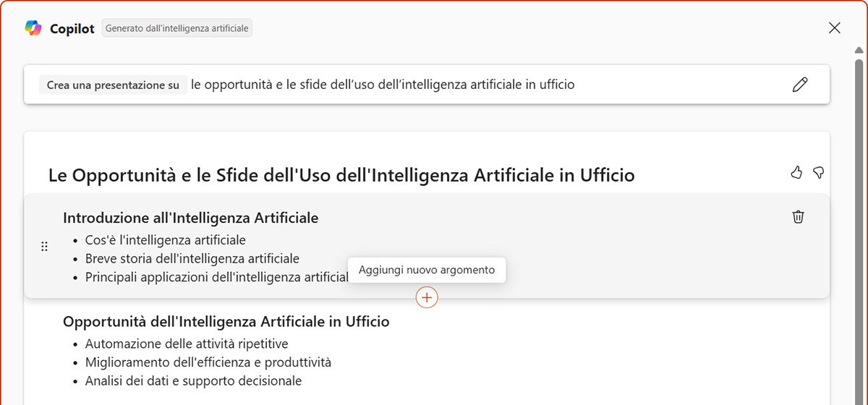Click the pencil edit prompt icon

(x=799, y=85)
